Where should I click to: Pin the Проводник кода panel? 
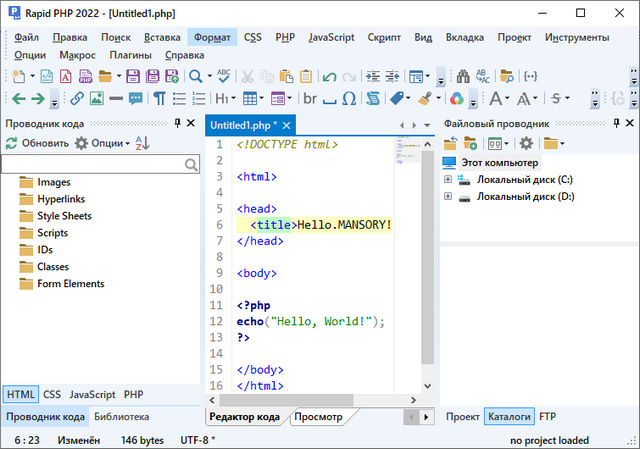click(x=177, y=123)
